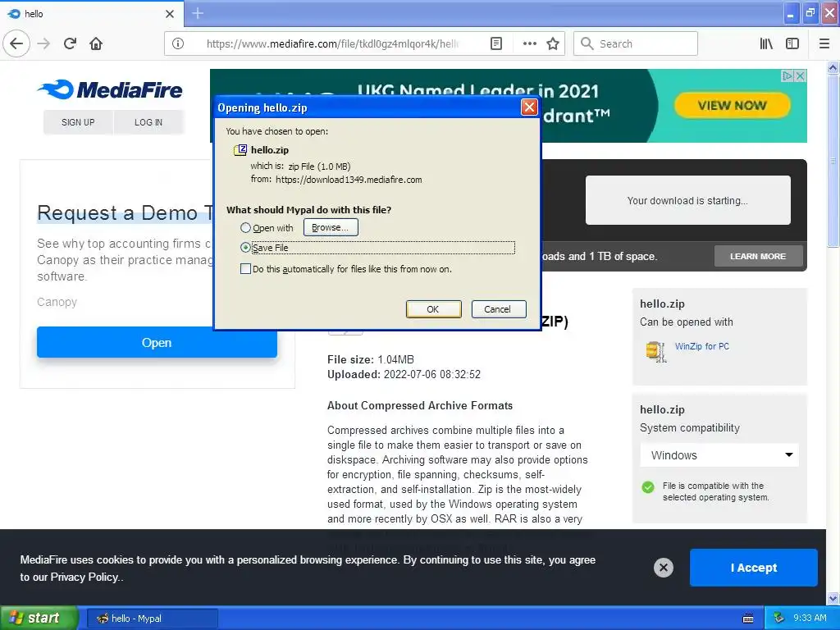
Task: Click the page scrollbar up arrow
Action: pos(833,67)
